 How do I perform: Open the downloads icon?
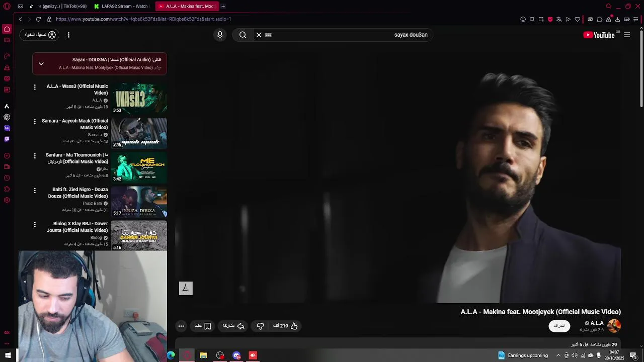coord(617,19)
